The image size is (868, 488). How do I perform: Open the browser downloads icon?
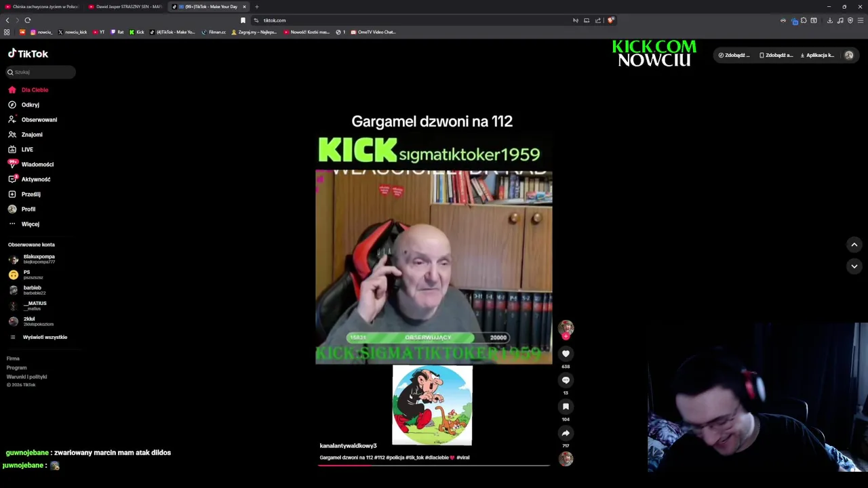click(x=829, y=20)
